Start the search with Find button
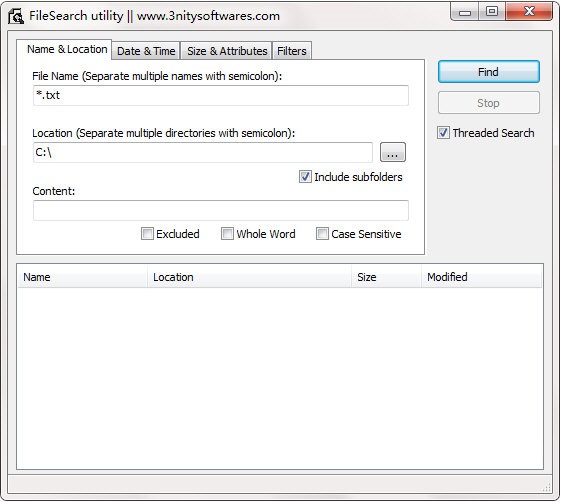 point(488,72)
